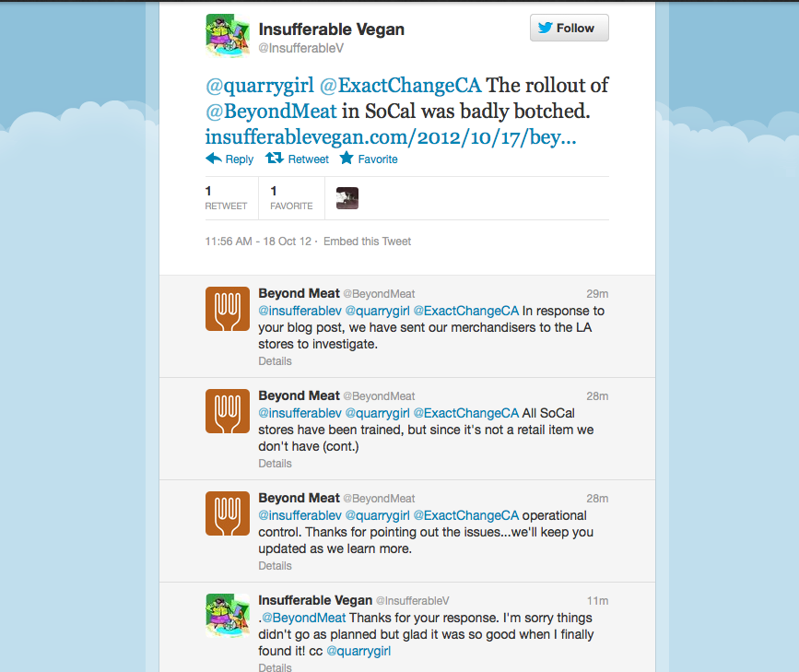Image resolution: width=799 pixels, height=672 pixels.
Task: Open Insufferable Vegan avatar in last reply
Action: pos(228,616)
